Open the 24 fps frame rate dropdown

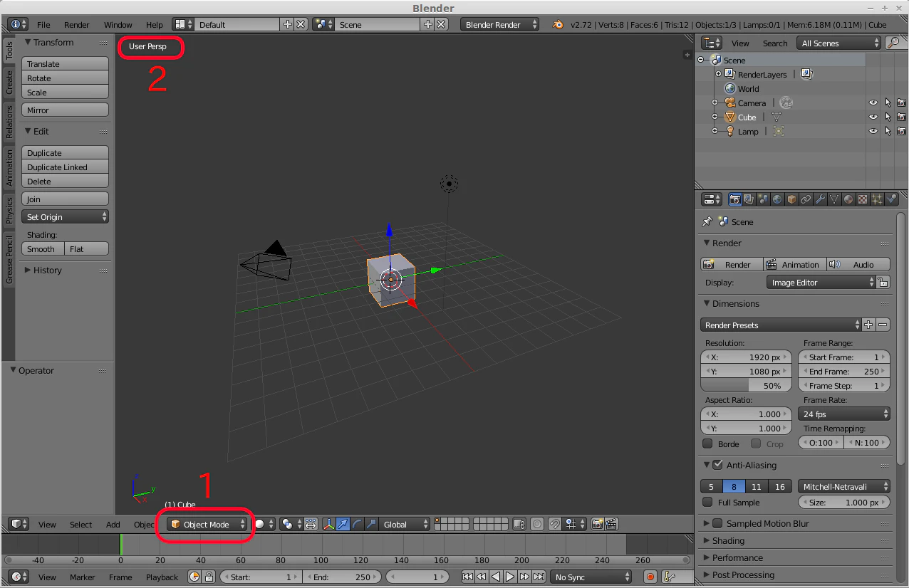pos(844,414)
